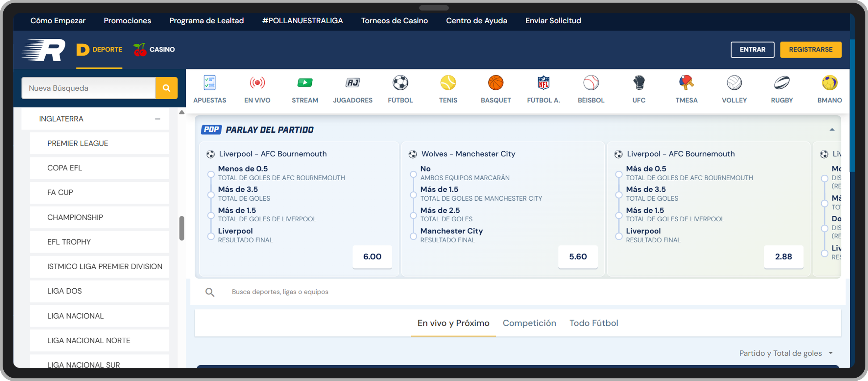Screen dimensions: 868x381
Task: Open Promociones menu item
Action: click(x=127, y=21)
